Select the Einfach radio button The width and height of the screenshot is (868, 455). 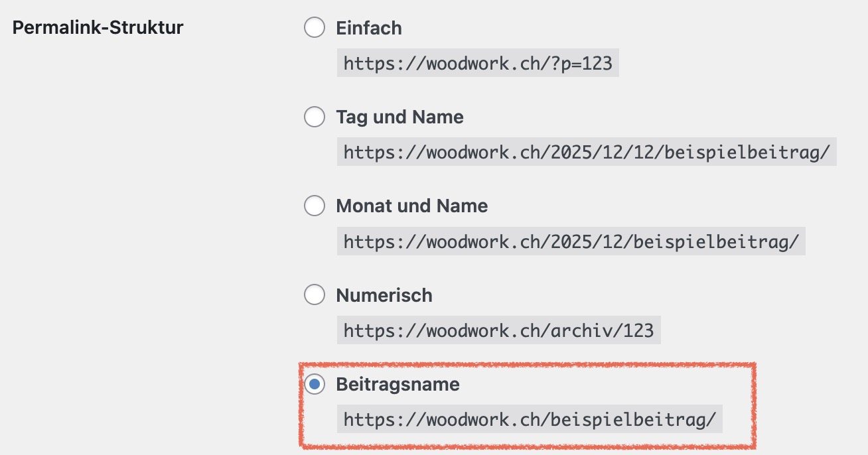(x=315, y=29)
